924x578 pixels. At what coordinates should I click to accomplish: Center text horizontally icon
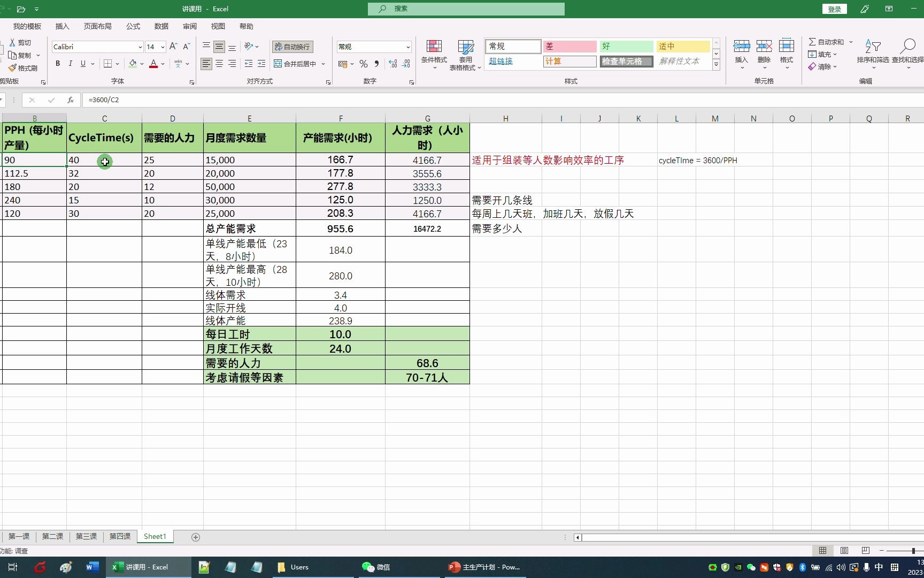tap(219, 64)
